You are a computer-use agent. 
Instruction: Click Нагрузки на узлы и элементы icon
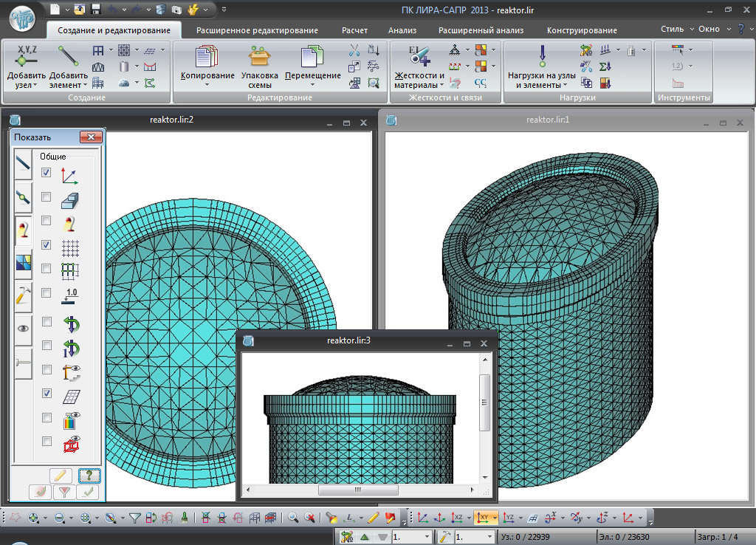[x=542, y=58]
